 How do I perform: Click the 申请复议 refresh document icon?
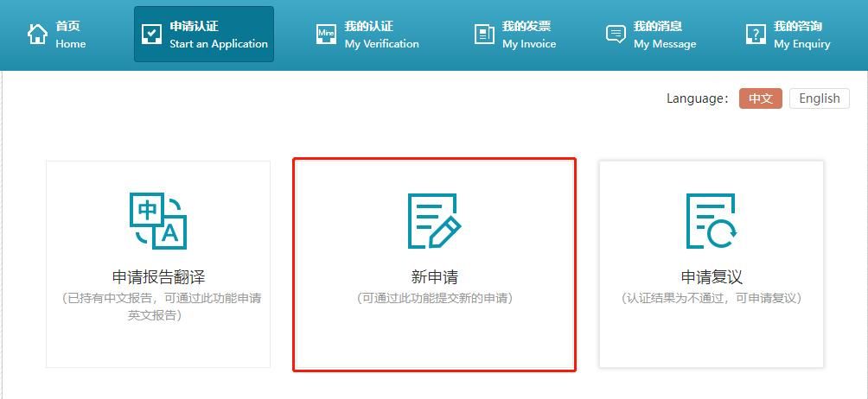(712, 221)
